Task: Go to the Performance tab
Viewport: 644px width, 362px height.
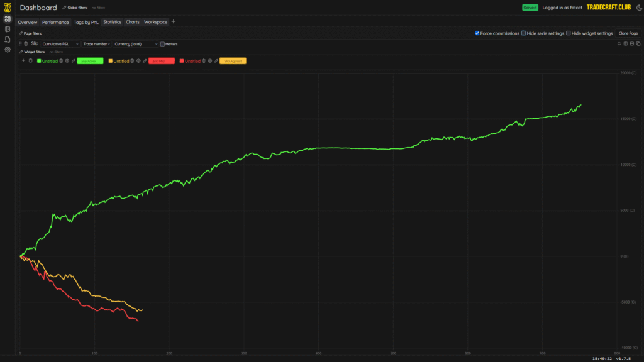Action: [55, 22]
